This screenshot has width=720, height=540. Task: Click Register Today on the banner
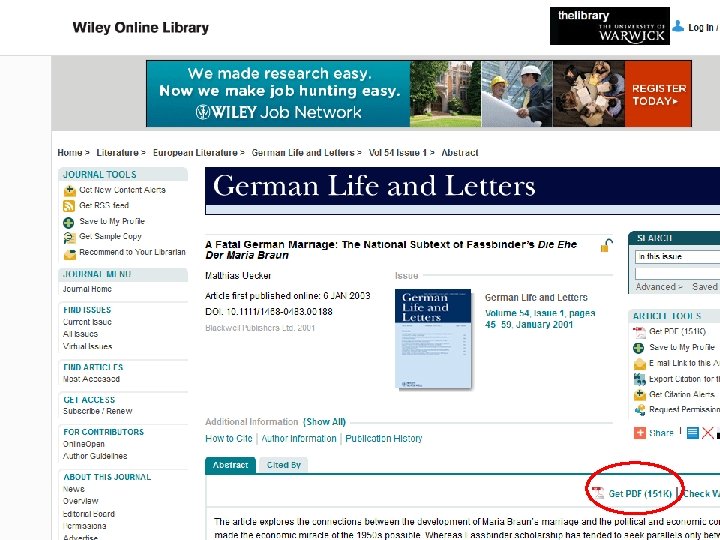(x=658, y=94)
